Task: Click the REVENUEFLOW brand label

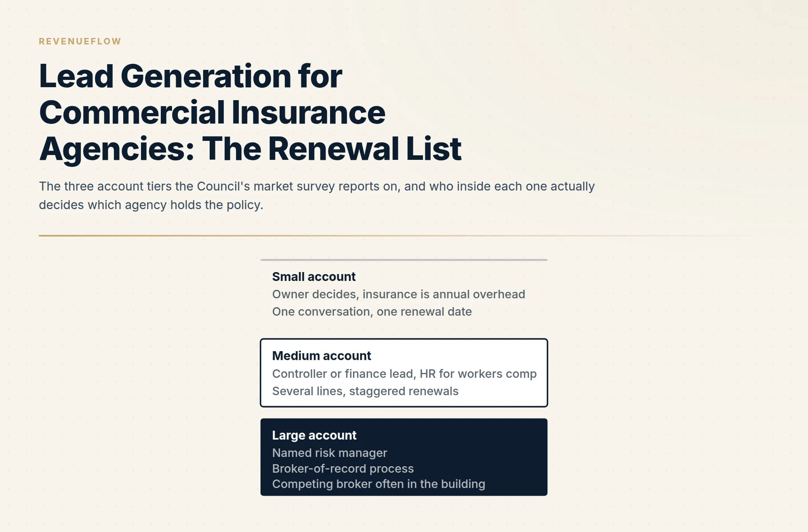Action: pos(80,41)
